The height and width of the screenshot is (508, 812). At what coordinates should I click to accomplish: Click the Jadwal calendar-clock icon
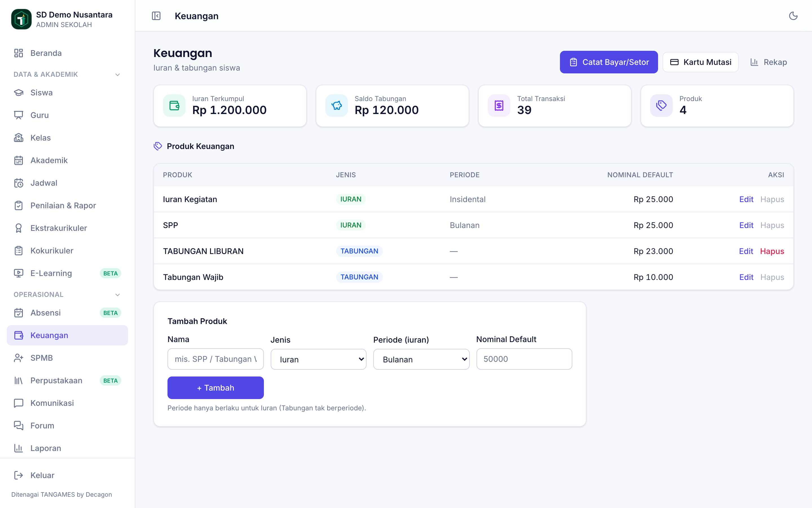click(18, 183)
